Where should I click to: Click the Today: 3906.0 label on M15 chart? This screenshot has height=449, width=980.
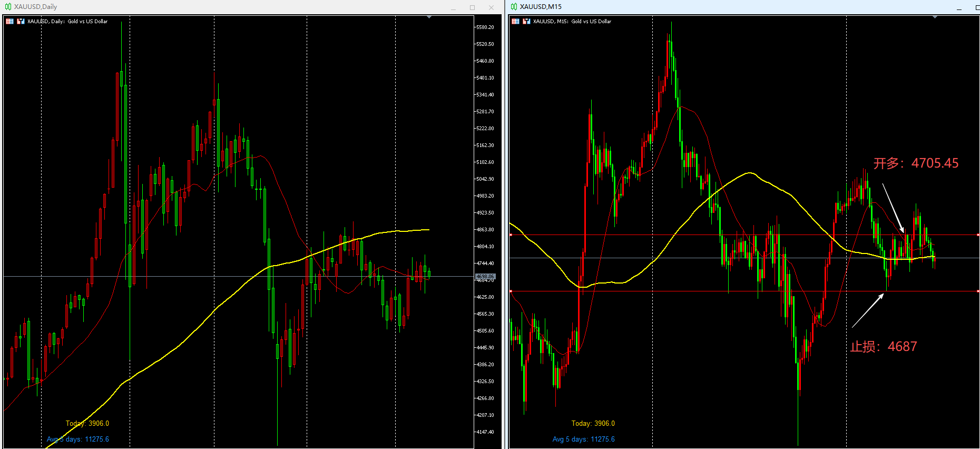[593, 423]
